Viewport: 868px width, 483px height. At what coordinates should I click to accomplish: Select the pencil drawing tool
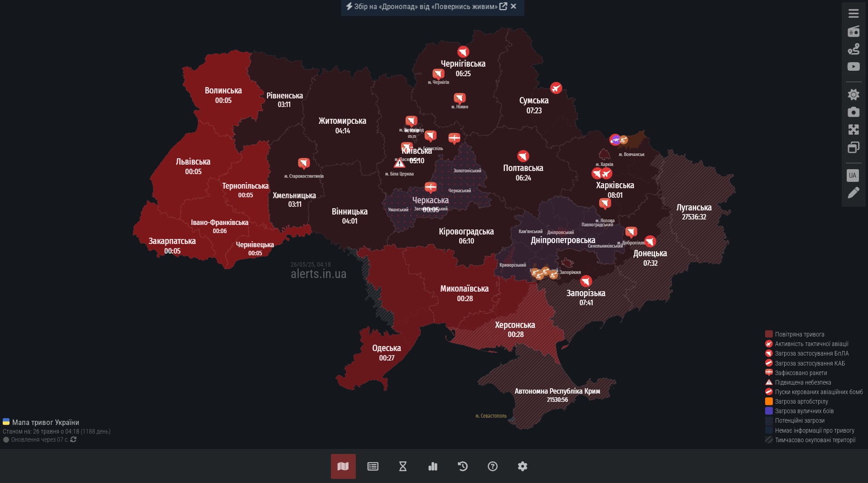(x=853, y=193)
